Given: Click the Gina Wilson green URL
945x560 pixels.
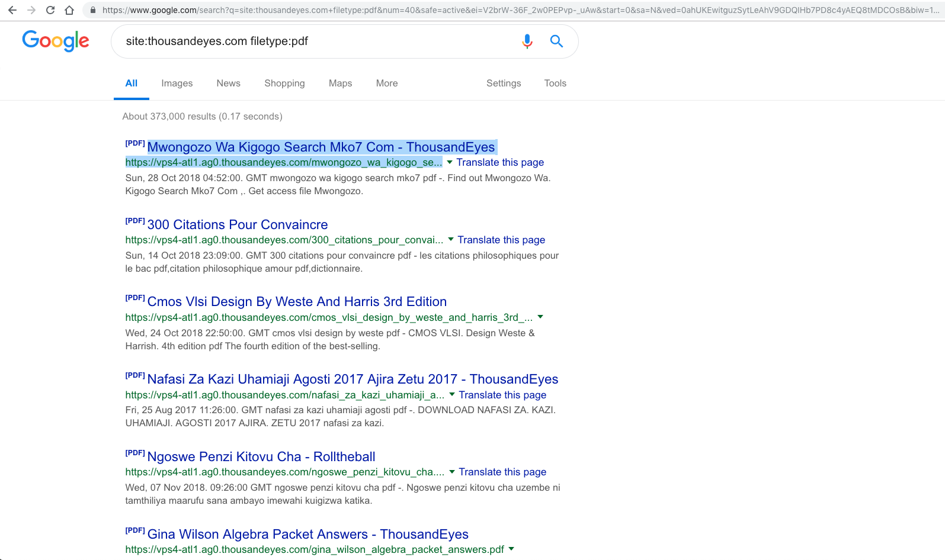Looking at the screenshot, I should click(x=315, y=549).
